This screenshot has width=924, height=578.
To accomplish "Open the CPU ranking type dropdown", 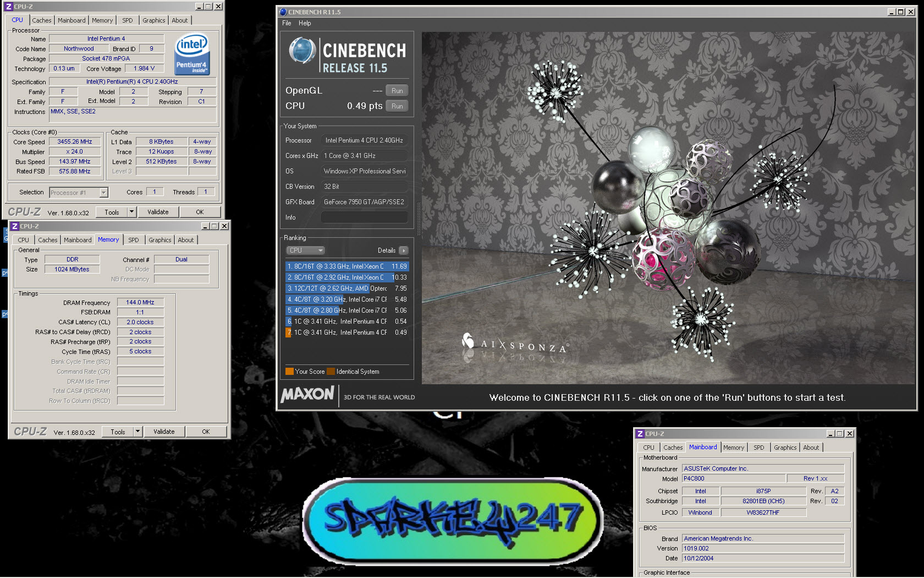I will pos(306,250).
